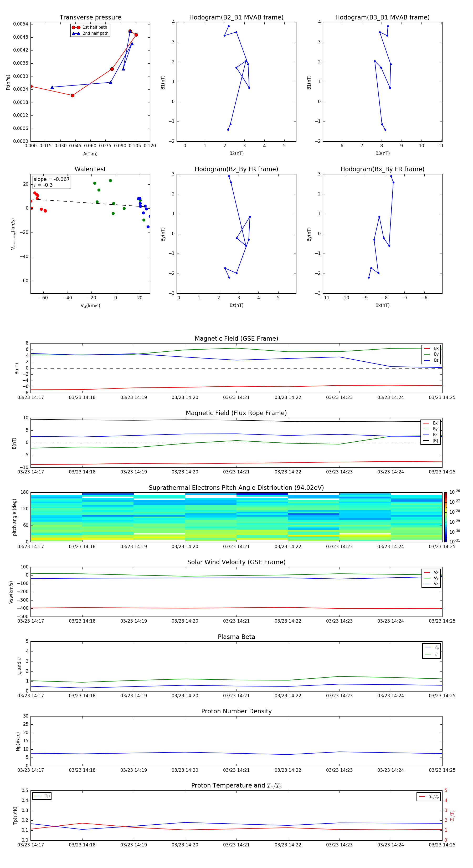Click the "Hodogram(Bz_By FR frame)" title

point(236,169)
